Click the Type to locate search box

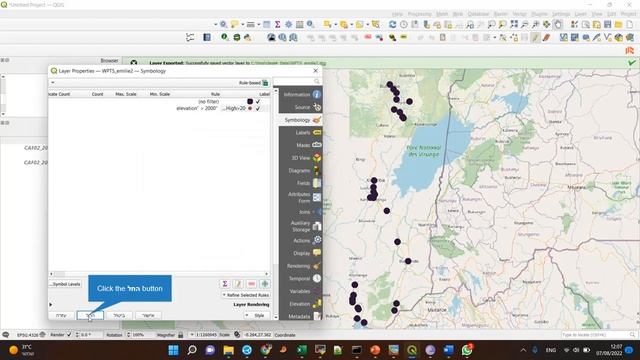coord(599,335)
